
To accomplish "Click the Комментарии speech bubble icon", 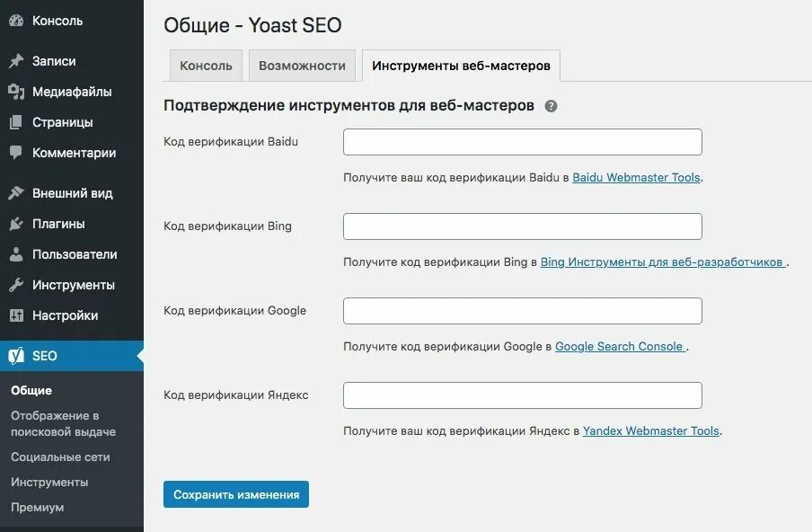I will (16, 153).
